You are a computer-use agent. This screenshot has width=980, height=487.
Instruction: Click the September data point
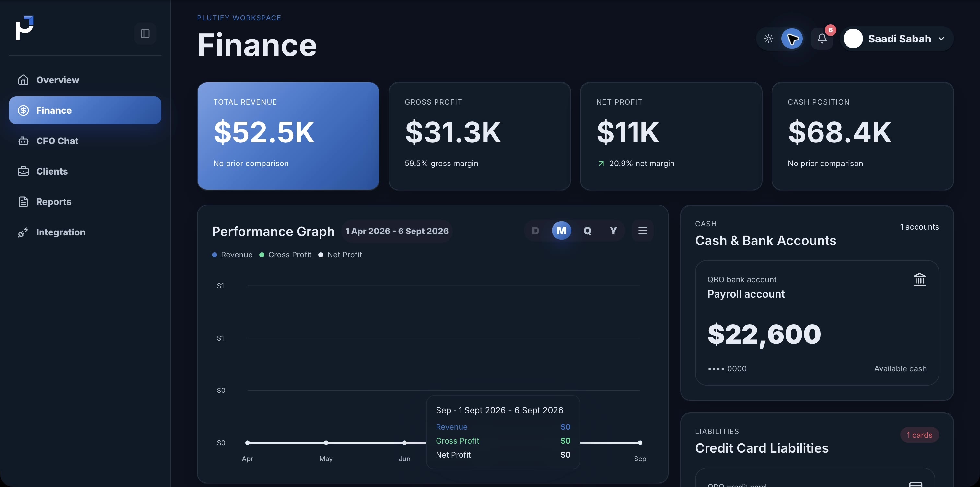point(640,443)
